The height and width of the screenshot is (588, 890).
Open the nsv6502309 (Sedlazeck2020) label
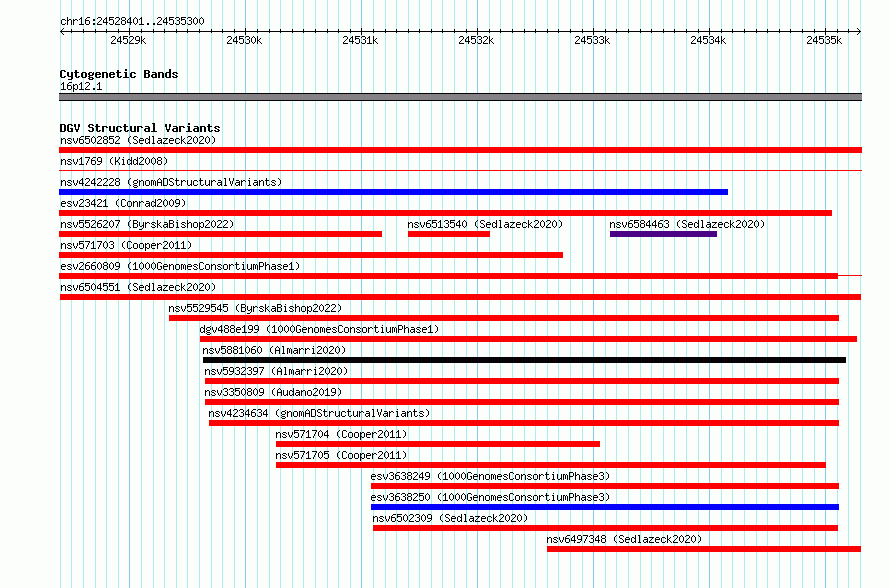click(x=450, y=518)
